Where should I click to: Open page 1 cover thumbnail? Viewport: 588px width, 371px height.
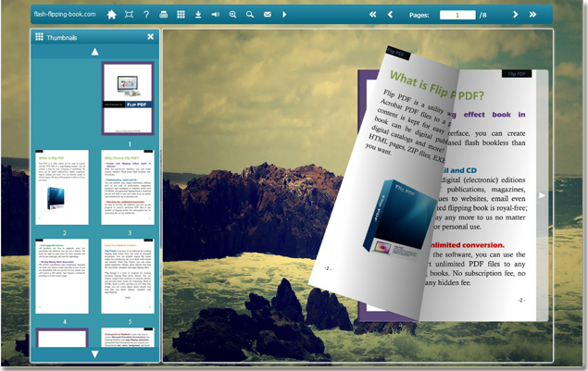coord(128,98)
